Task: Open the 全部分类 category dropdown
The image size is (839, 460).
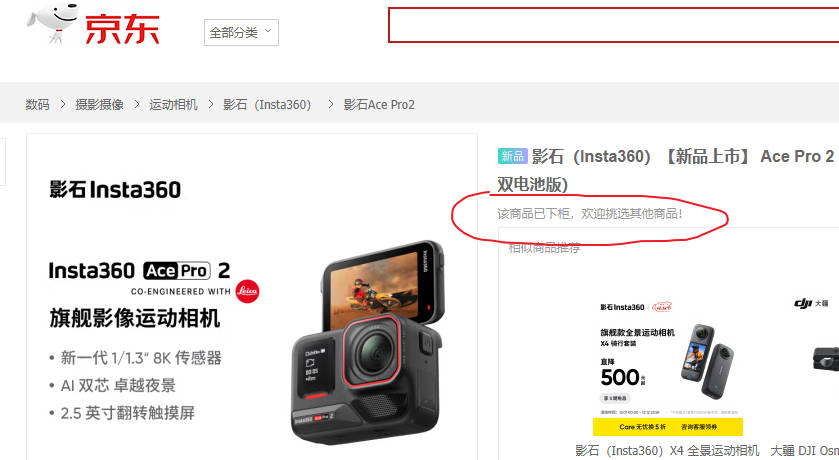Action: (241, 33)
